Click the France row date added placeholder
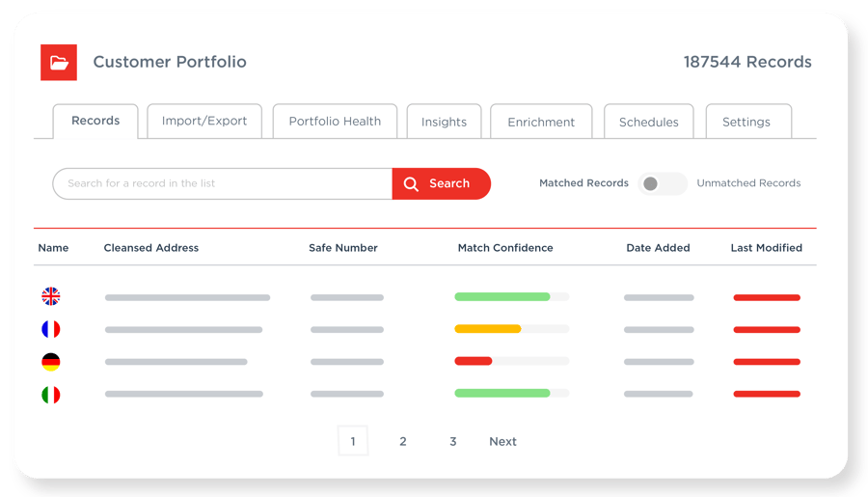Screen dimensions: 868x497 tap(659, 330)
